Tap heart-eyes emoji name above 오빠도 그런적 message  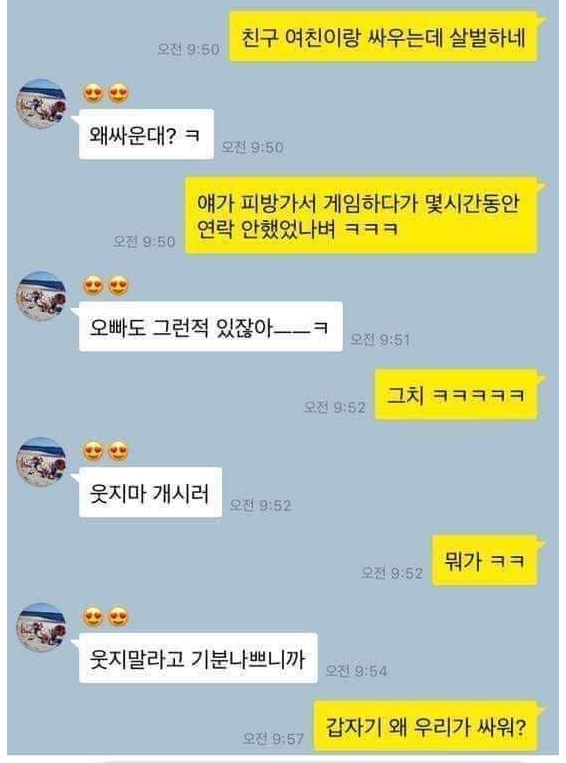point(106,285)
